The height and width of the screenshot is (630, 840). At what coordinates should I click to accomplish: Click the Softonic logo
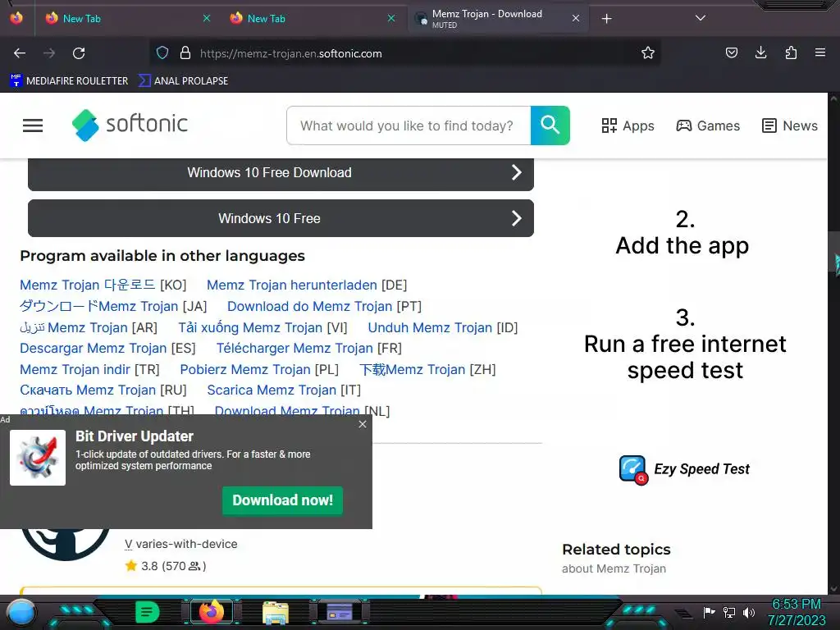130,125
